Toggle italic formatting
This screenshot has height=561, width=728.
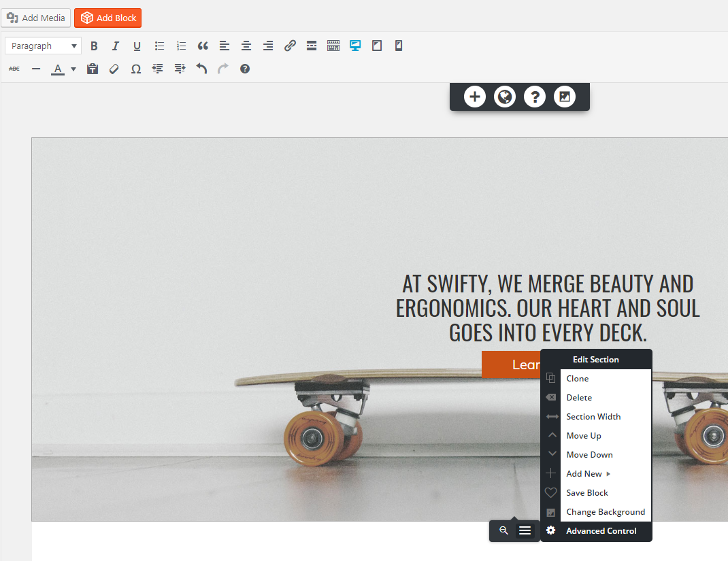coord(115,46)
